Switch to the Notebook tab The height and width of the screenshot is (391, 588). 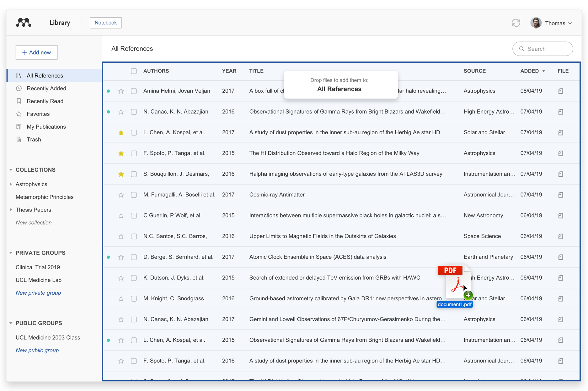[105, 23]
